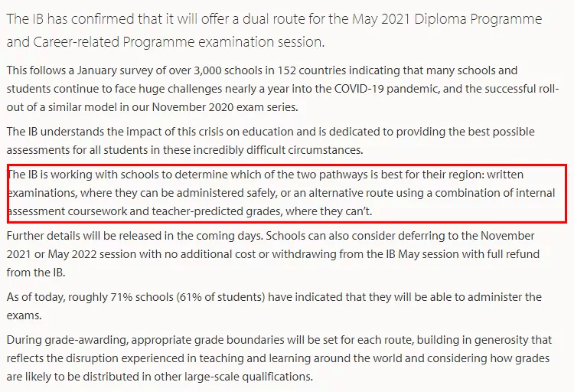Click paragraph beginning 'The IB understands the impact'
This screenshot has height=392, width=574.
click(270, 141)
